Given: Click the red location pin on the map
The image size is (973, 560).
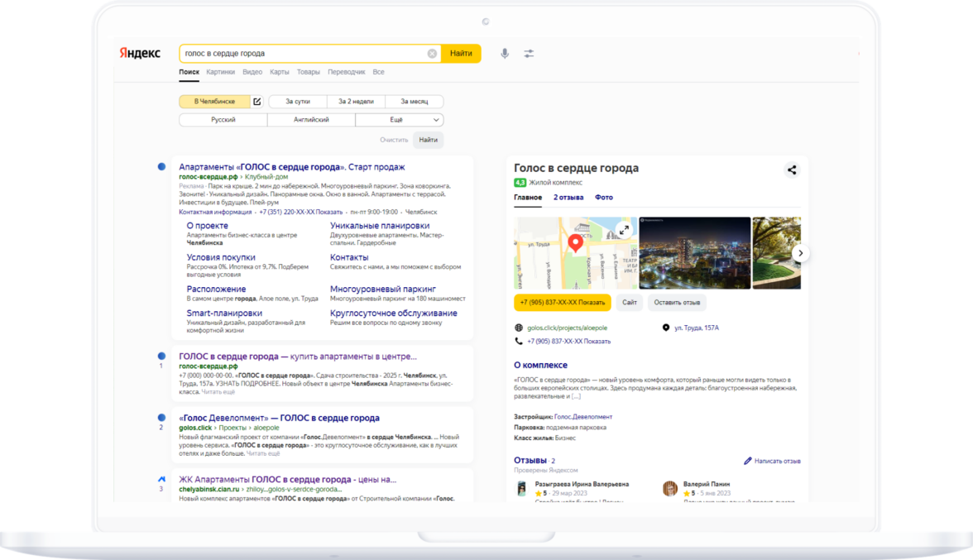Looking at the screenshot, I should tap(575, 244).
